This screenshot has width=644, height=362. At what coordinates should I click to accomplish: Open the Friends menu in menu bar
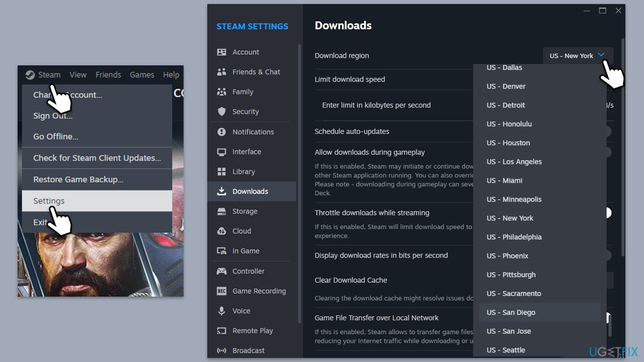108,75
